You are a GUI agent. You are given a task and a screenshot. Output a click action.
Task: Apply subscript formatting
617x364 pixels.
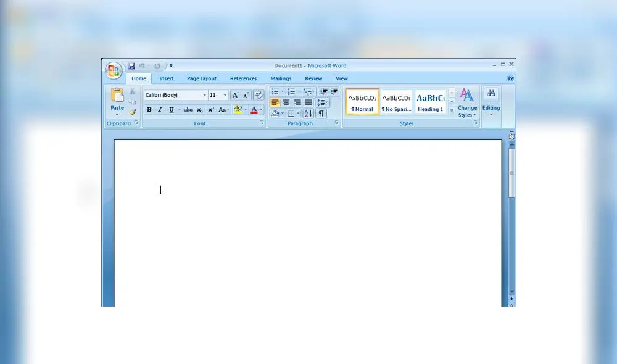199,109
